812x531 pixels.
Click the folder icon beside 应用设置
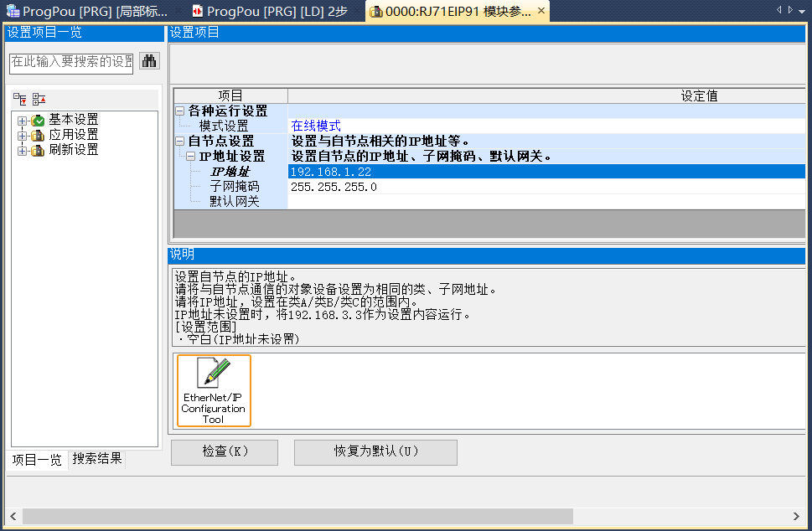[x=36, y=135]
